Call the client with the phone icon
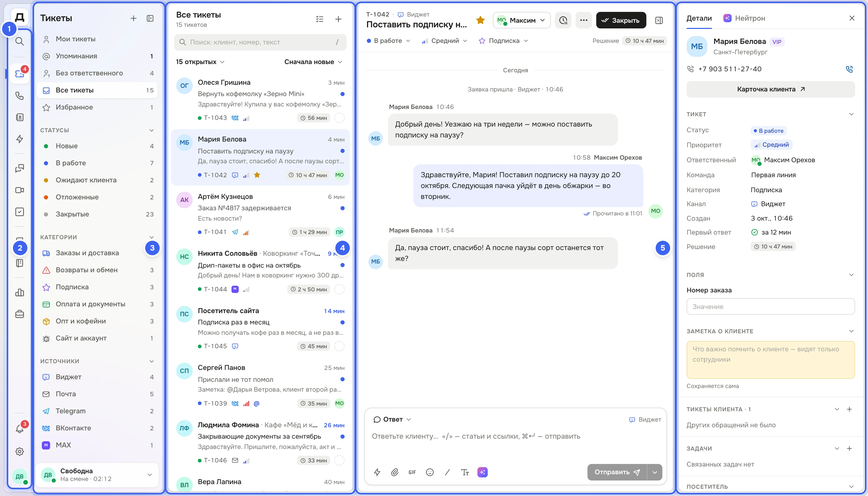This screenshot has height=496, width=868. 849,69
